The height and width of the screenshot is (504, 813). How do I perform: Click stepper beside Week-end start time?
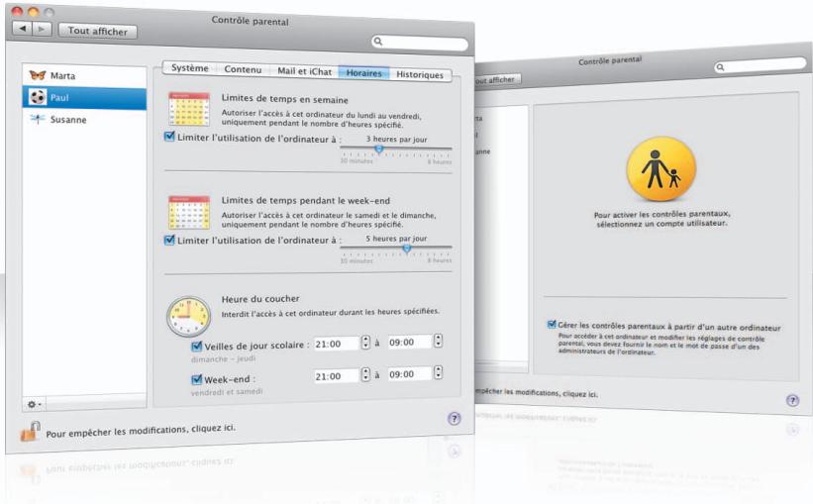click(365, 374)
